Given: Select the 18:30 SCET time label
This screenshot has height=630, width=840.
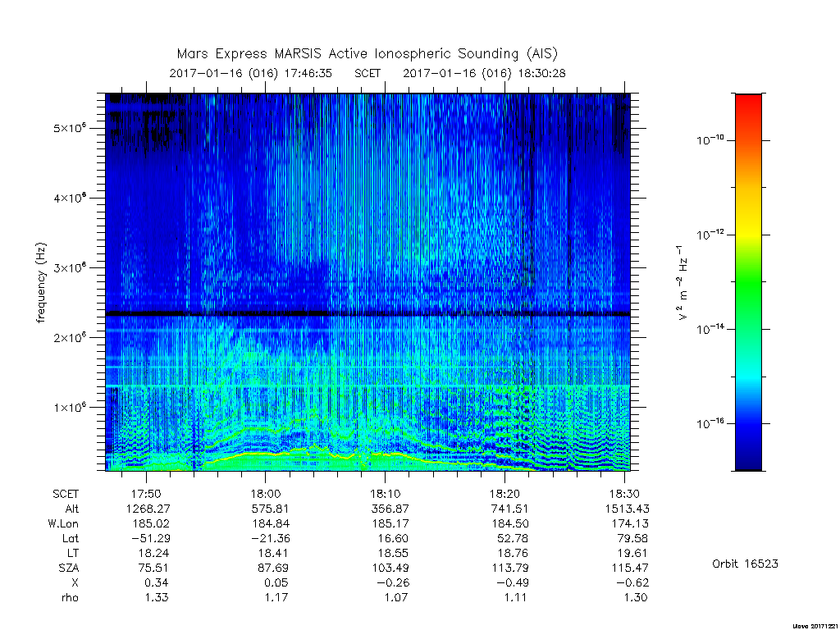Looking at the screenshot, I should [x=624, y=494].
